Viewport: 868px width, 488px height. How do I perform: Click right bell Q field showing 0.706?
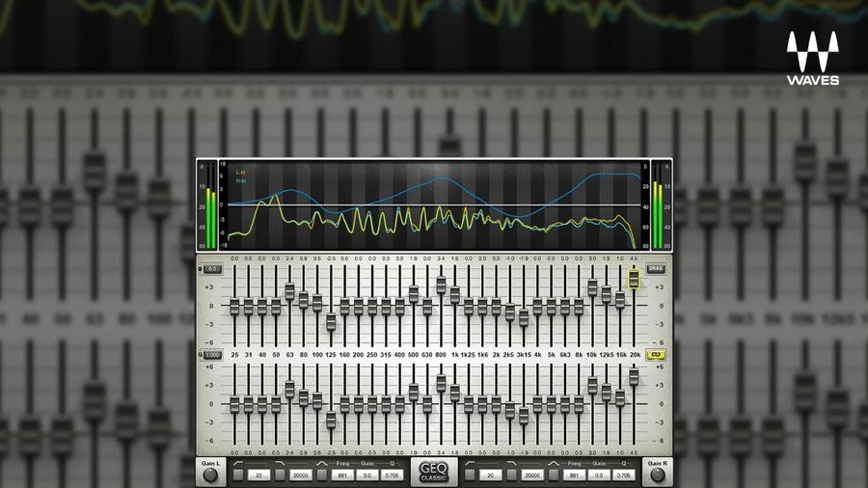tap(624, 474)
